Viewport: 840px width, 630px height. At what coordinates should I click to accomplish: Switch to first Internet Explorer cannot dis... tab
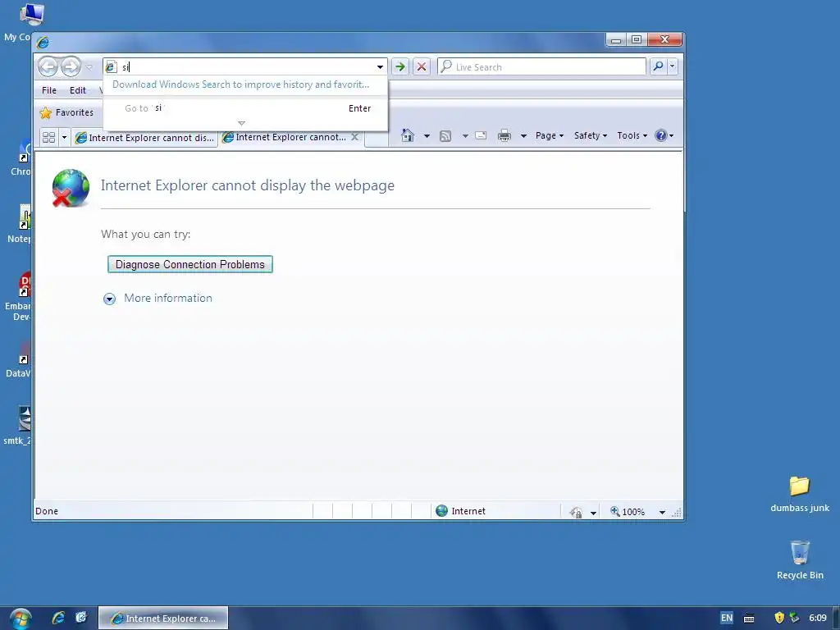[x=144, y=138]
